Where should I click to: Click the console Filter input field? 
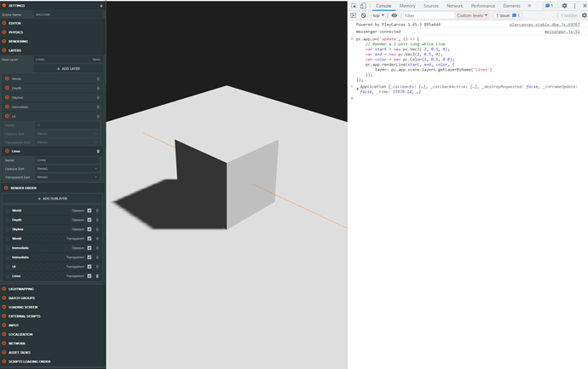click(426, 15)
